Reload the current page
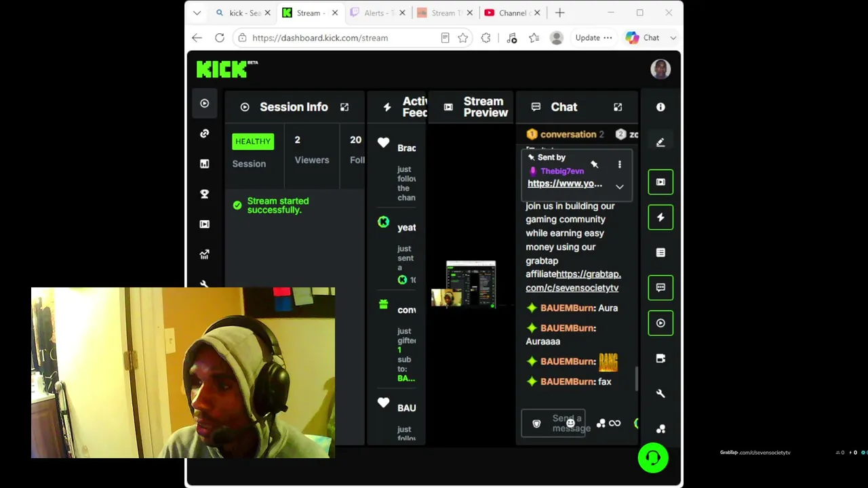 pyautogui.click(x=220, y=38)
